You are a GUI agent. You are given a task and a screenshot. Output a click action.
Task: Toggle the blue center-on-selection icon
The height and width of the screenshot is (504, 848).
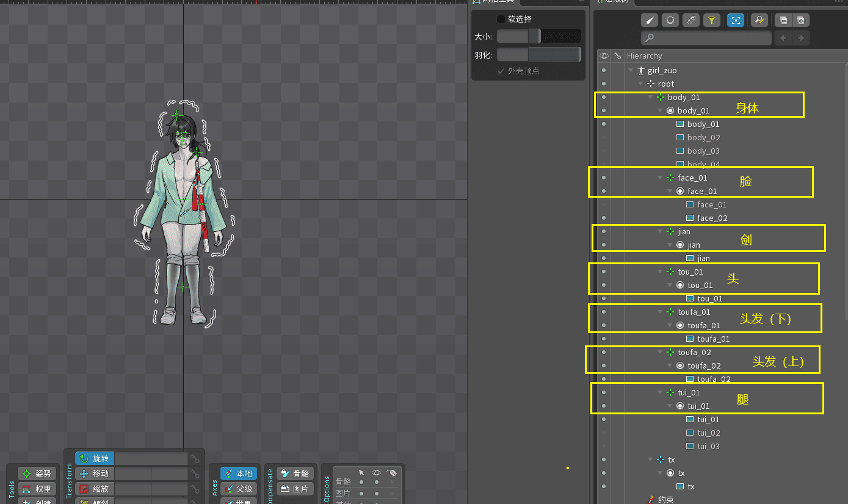point(736,20)
